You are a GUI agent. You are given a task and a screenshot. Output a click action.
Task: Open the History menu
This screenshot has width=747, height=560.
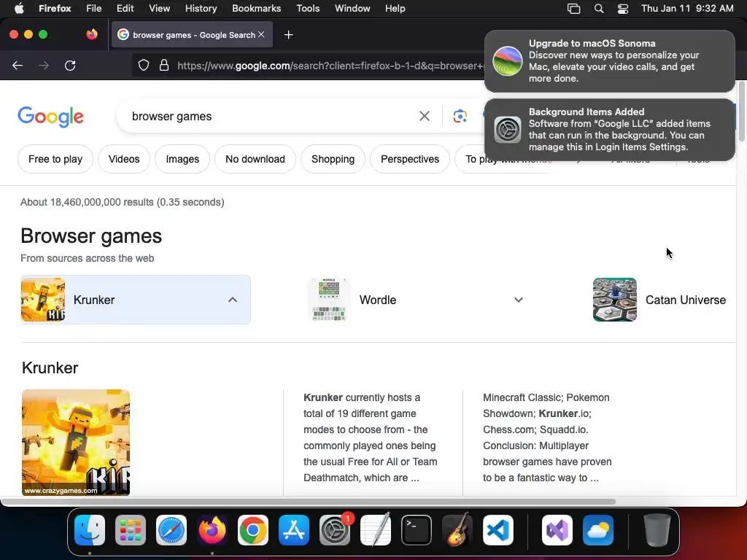(201, 9)
